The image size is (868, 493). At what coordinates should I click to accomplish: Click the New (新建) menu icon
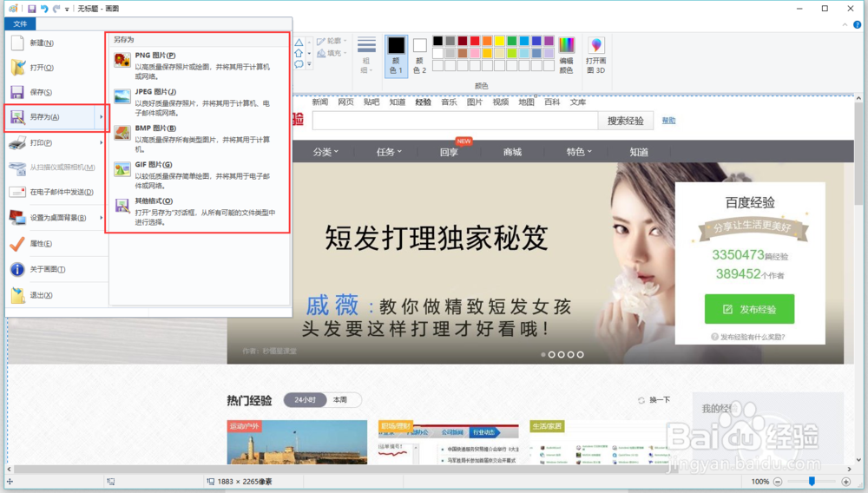[x=17, y=43]
